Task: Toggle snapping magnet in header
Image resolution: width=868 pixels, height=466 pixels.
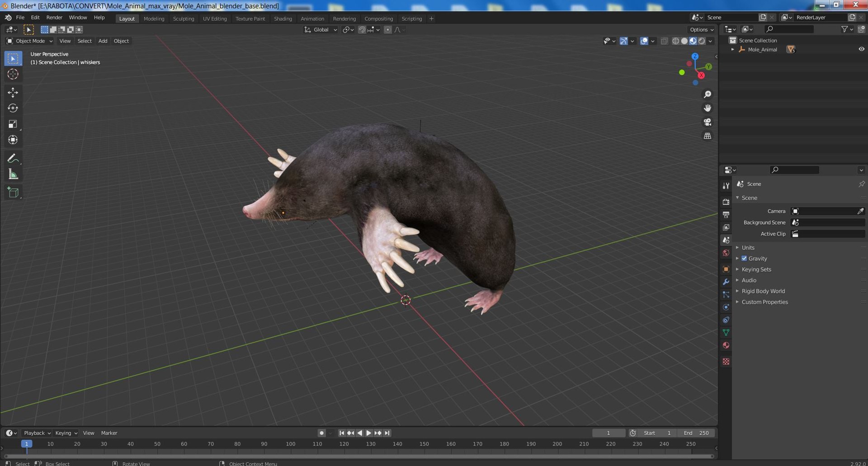Action: [x=362, y=30]
